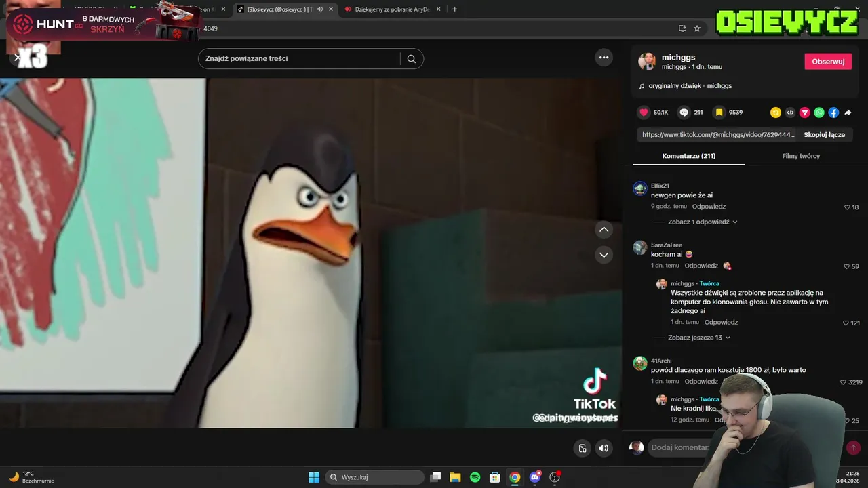Repost the video using the yellow repost icon
Viewport: 868px width, 488px height.
pos(776,113)
